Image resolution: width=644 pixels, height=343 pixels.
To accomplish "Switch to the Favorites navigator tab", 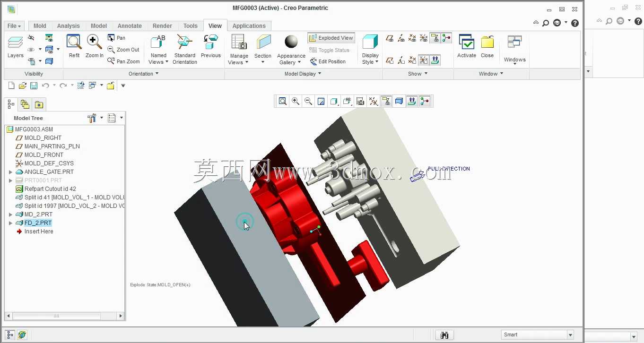I will pyautogui.click(x=39, y=104).
